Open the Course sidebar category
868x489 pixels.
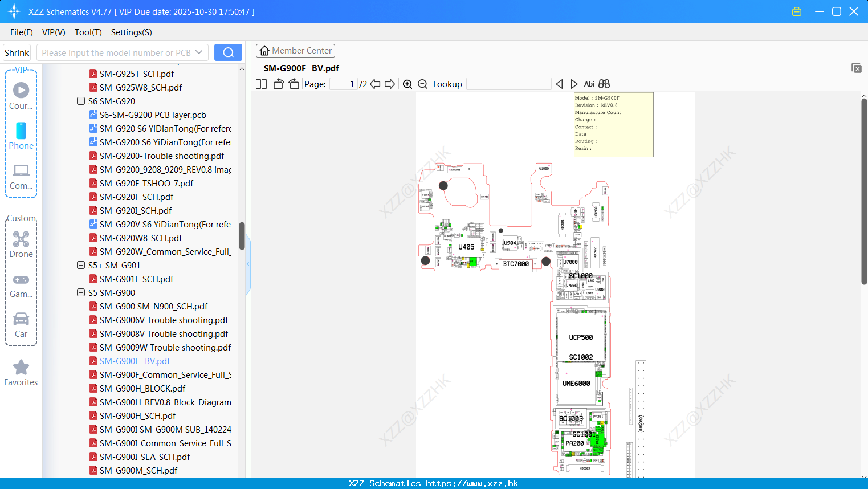[x=21, y=96]
